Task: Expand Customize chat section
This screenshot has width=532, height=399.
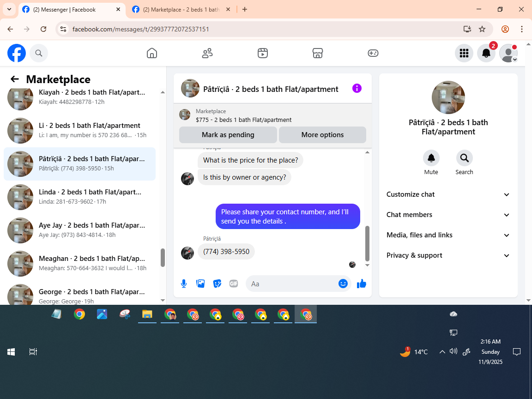Action: click(448, 194)
